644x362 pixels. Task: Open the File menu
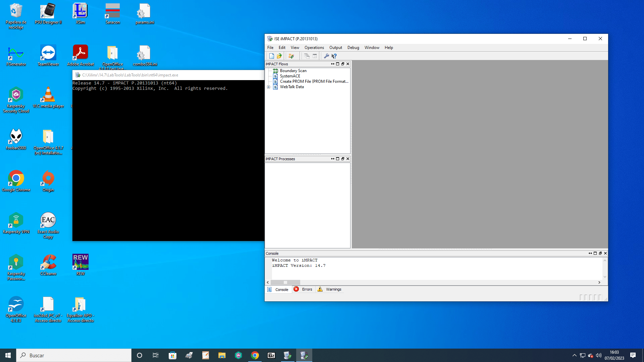(270, 48)
